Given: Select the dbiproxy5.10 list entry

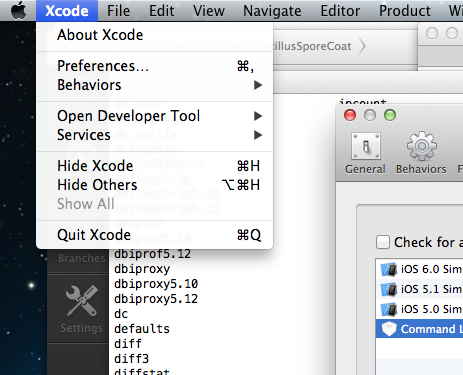Looking at the screenshot, I should 156,284.
